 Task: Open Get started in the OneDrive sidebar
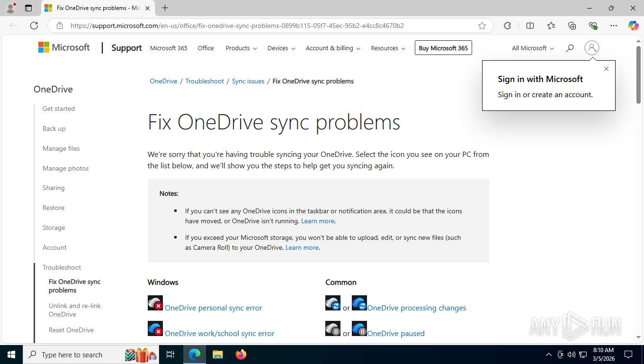pyautogui.click(x=59, y=109)
